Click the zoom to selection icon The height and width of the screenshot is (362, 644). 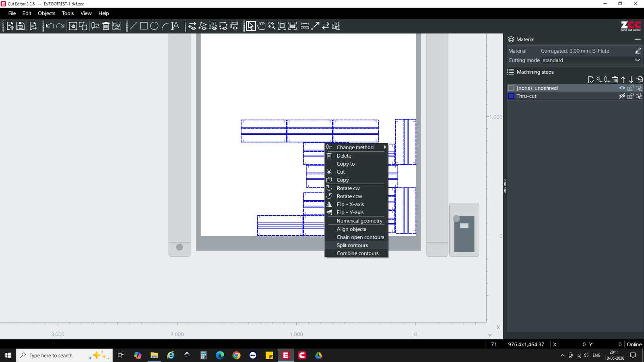point(293,26)
